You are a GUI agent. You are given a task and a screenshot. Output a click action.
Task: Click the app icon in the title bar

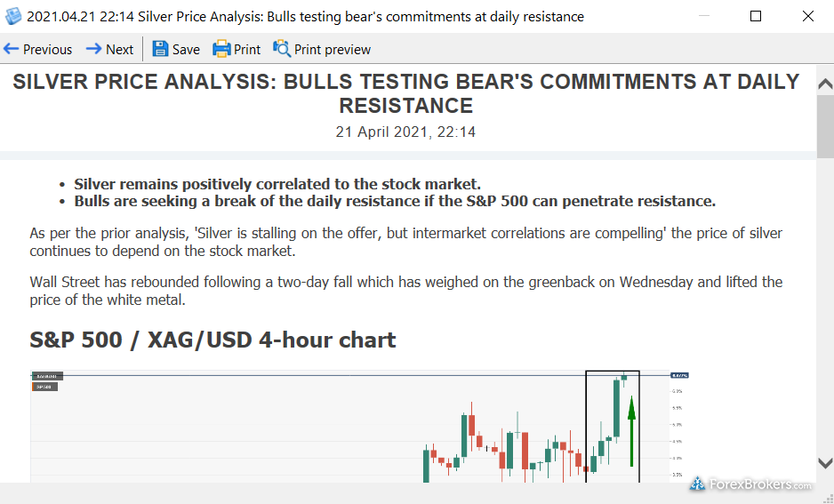point(13,16)
